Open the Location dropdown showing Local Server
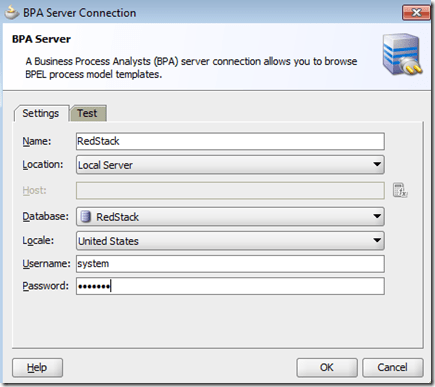This screenshot has width=435, height=387. 230,165
